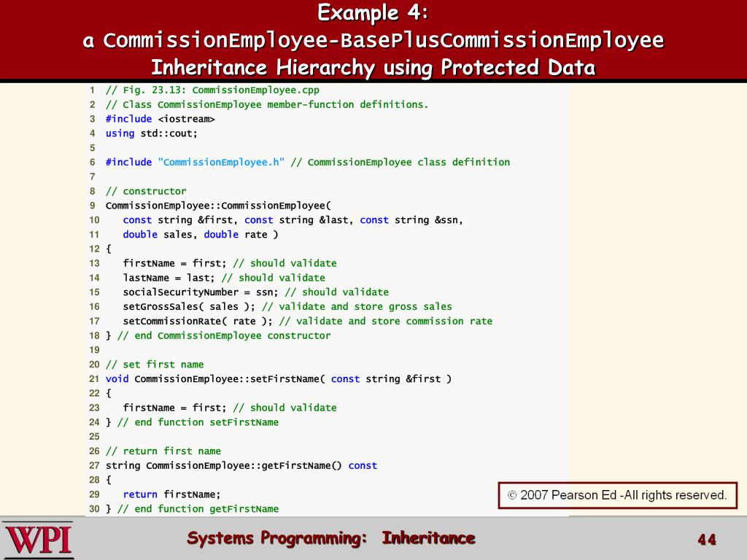Click the comment "// end CommissionEmployee constructor"
This screenshot has width=747, height=560.
tap(224, 335)
